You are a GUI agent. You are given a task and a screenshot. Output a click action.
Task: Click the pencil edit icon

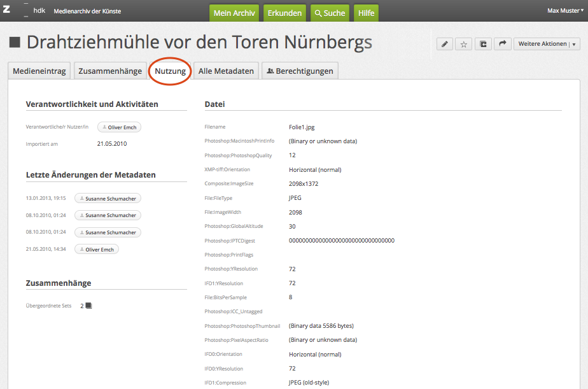[x=445, y=44]
